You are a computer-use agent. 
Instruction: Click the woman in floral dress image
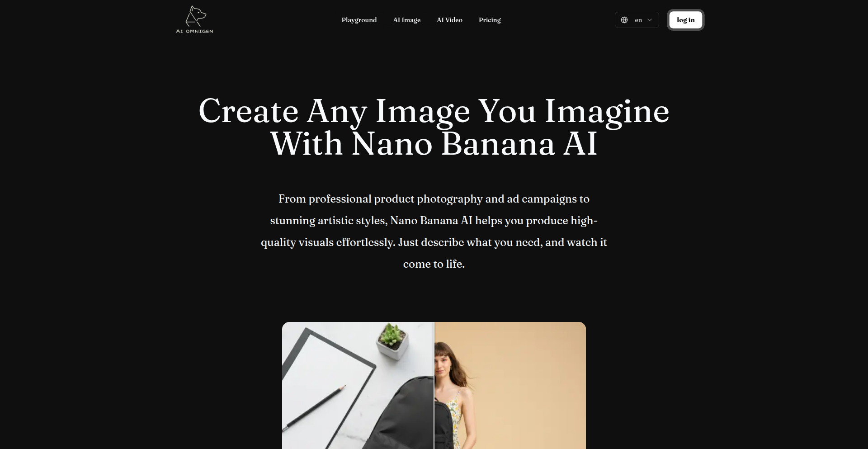[510, 385]
